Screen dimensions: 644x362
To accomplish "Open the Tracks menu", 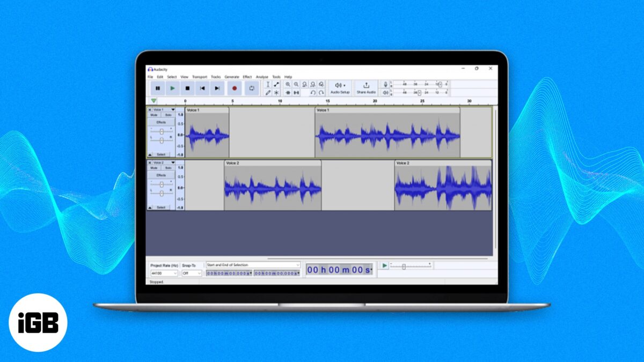I will pos(217,77).
